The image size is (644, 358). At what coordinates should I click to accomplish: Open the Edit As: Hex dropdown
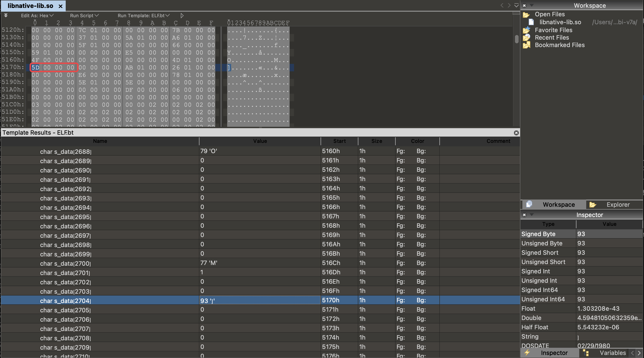(37, 16)
